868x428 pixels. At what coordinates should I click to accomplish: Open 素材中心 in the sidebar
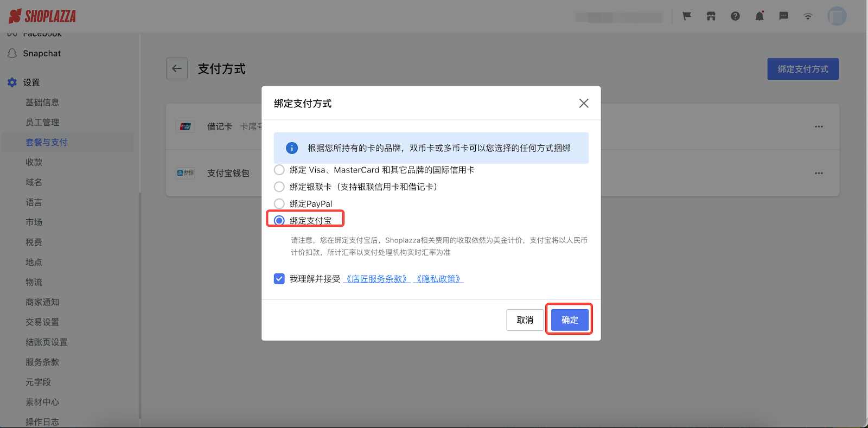tap(42, 403)
